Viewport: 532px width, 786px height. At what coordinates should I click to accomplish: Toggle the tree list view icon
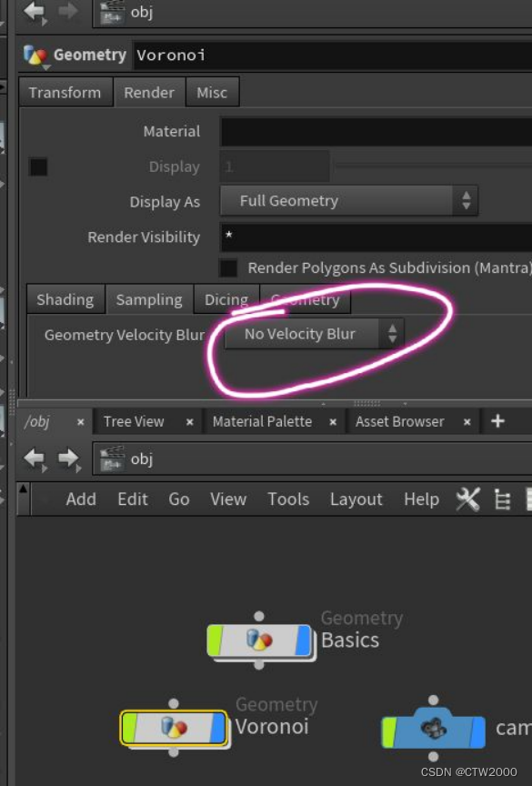(502, 499)
